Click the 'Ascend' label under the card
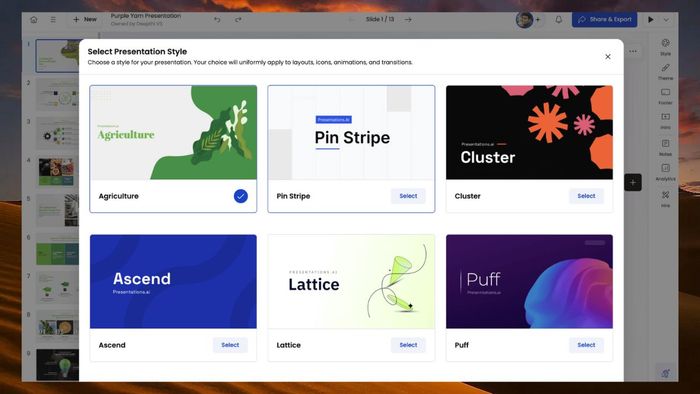 click(x=112, y=345)
